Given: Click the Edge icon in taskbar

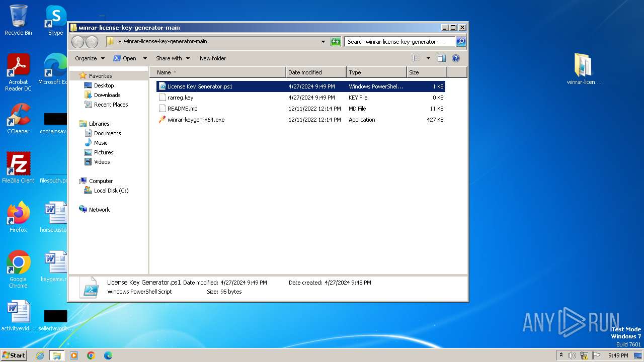Looking at the screenshot, I should (108, 355).
